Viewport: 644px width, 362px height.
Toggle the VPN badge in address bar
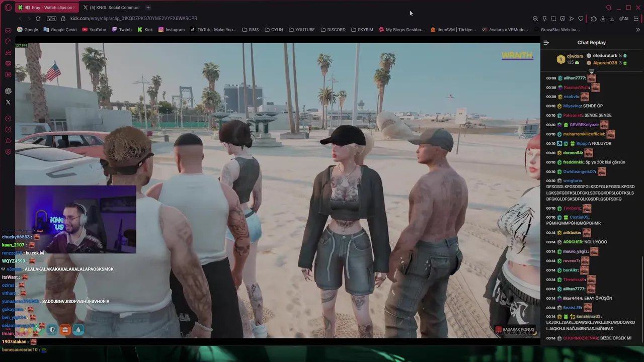(51, 19)
